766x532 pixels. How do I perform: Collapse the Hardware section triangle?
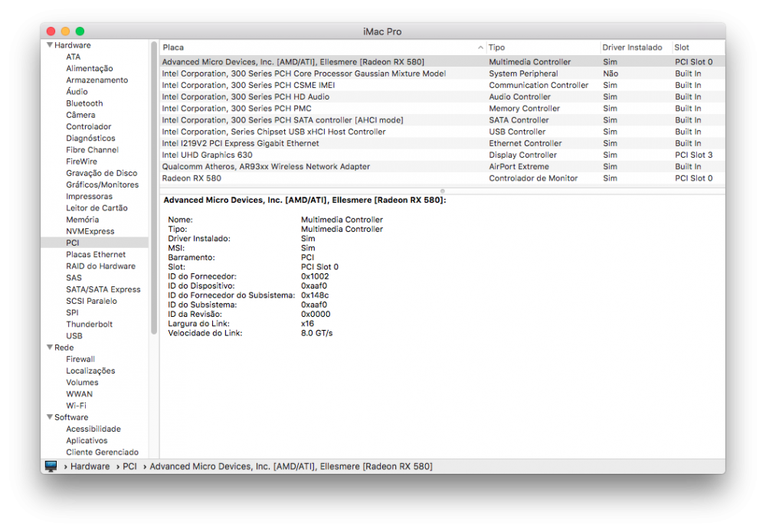(49, 45)
